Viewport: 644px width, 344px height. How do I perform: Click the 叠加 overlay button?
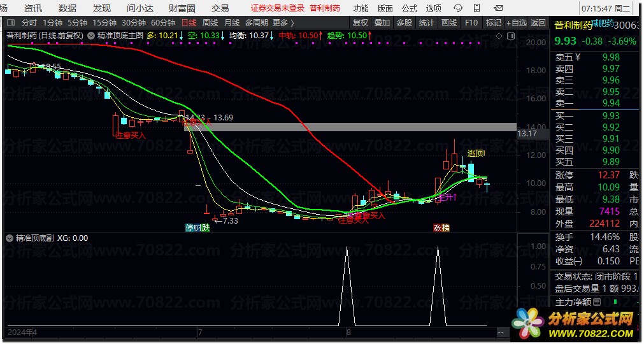pos(382,23)
